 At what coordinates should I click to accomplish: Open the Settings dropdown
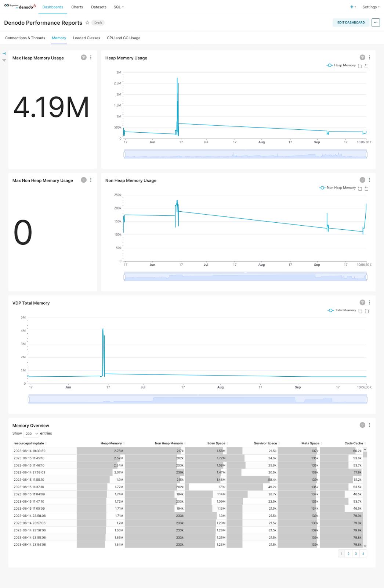[371, 7]
